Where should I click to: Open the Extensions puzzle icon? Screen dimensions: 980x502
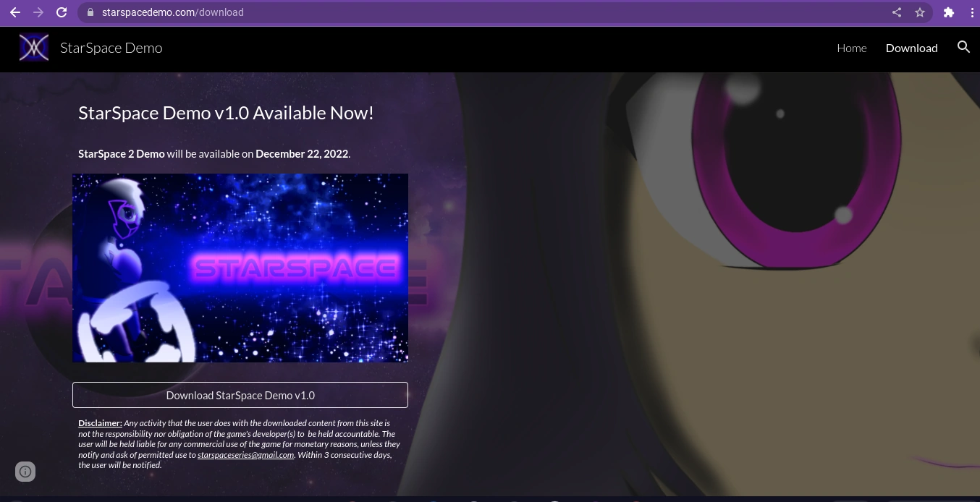coord(949,12)
